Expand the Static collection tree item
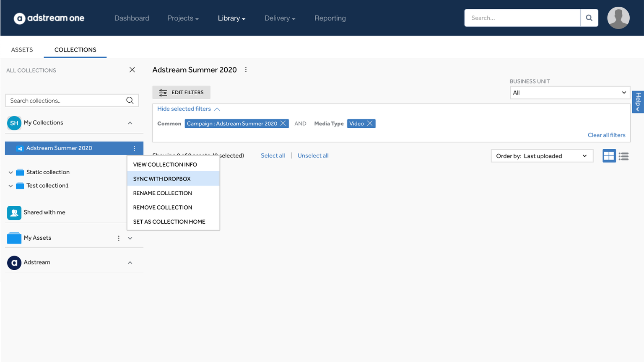The image size is (644, 362). (10, 172)
